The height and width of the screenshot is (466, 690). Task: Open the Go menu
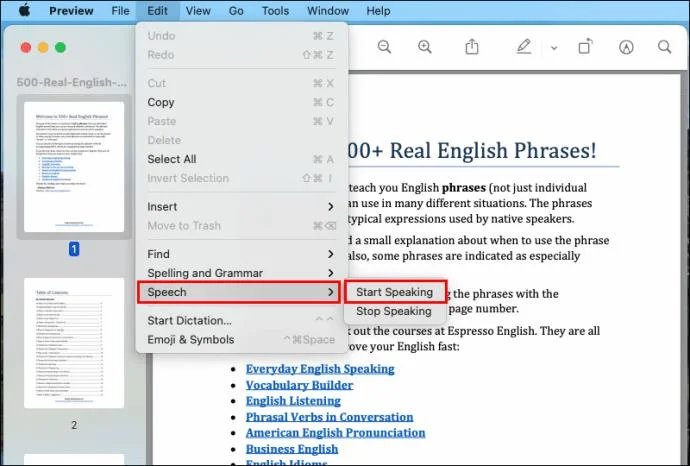coord(236,11)
